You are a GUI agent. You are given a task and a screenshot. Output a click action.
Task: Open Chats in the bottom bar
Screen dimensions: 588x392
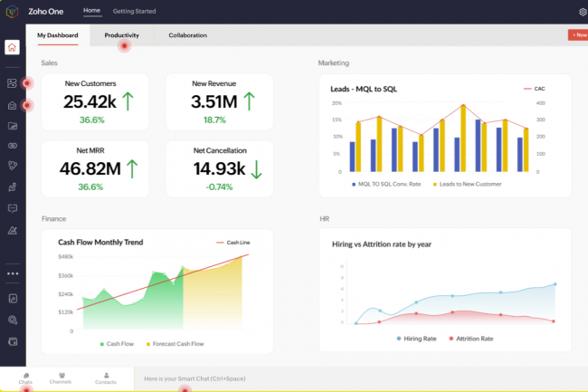25,378
